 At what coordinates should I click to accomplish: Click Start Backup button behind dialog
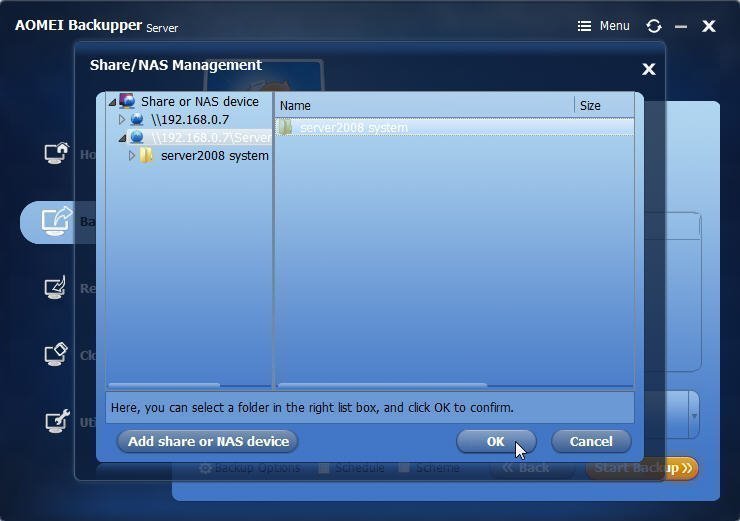(642, 468)
